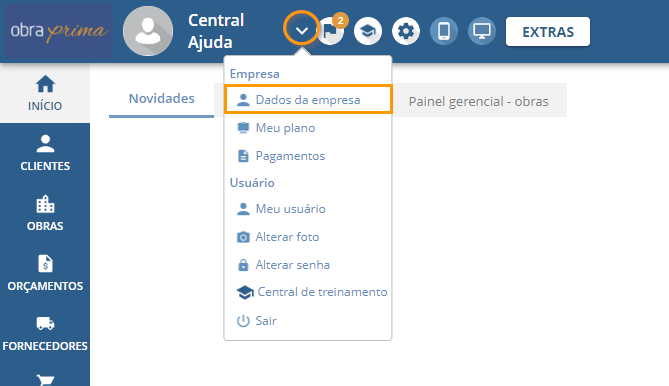Open settings gear icon in header
669x386 pixels.
pos(406,31)
